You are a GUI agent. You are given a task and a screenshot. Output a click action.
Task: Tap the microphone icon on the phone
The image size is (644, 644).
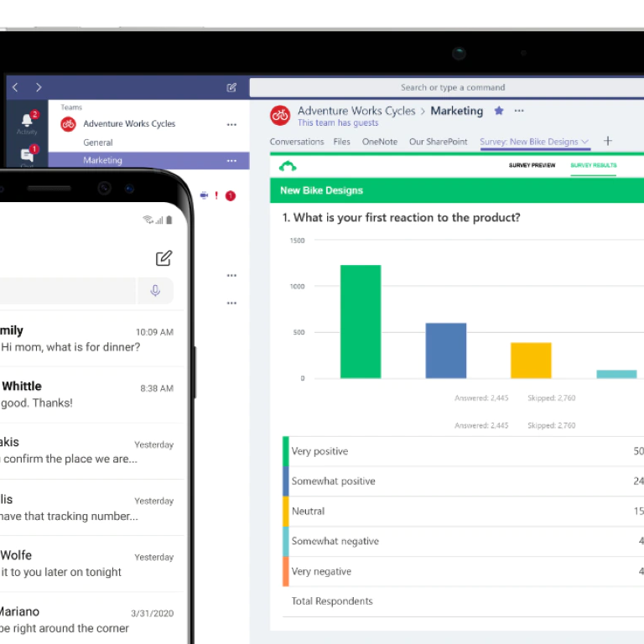pyautogui.click(x=155, y=291)
